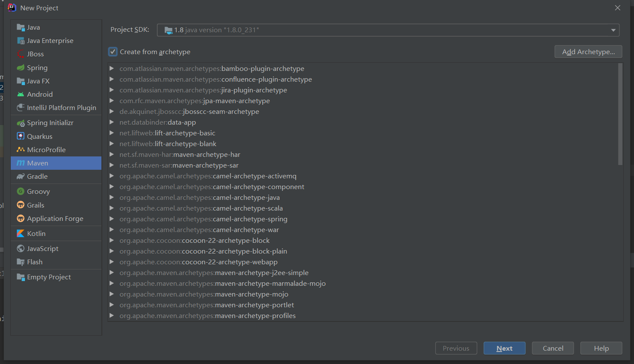Viewport: 634px width, 364px height.
Task: Expand cocoon-22-archetype-webapp node
Action: coord(112,262)
